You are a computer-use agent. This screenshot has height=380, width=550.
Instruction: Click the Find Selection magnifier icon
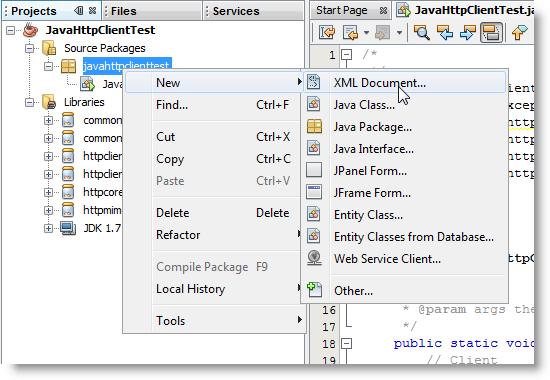pos(422,33)
